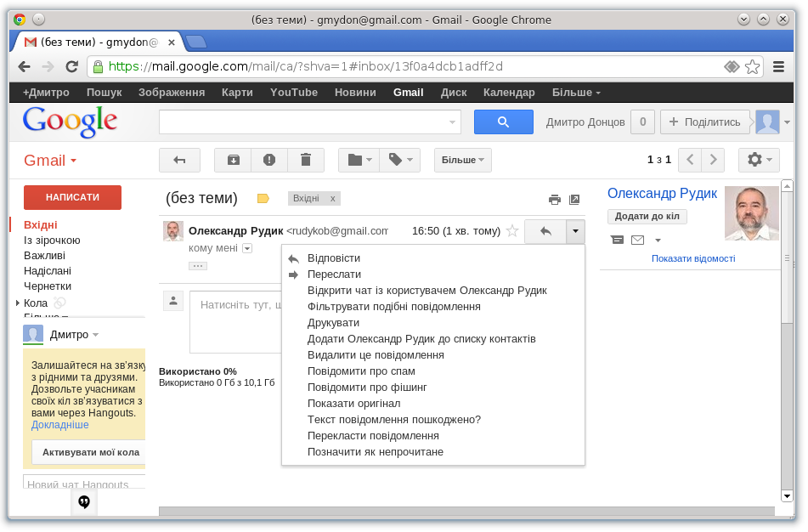Viewport: 808px width, 532px height.
Task: Expand the Кола section triangle
Action: (x=18, y=303)
